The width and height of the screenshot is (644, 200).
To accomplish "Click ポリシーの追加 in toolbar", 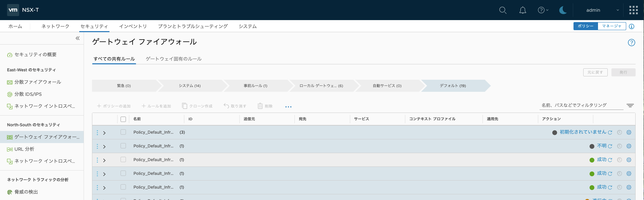I will [x=114, y=106].
